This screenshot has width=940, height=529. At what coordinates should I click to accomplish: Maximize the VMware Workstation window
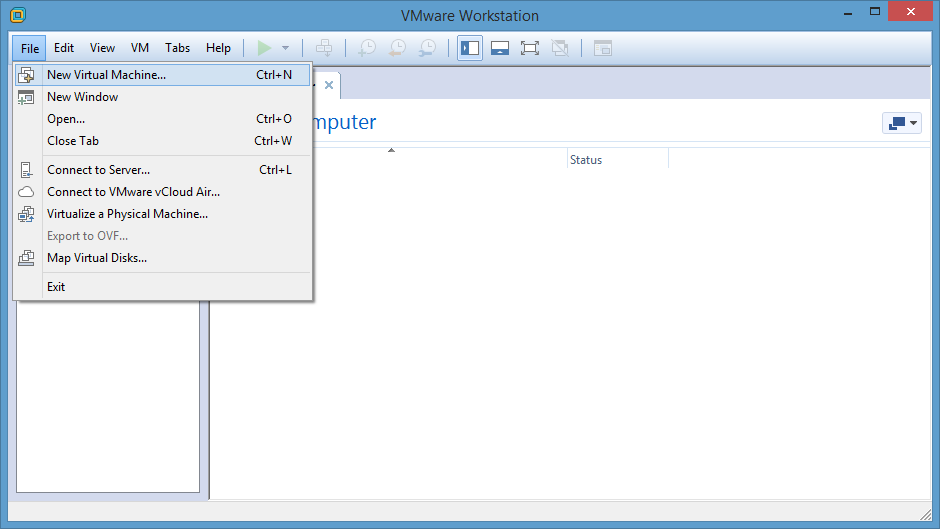pyautogui.click(x=875, y=12)
